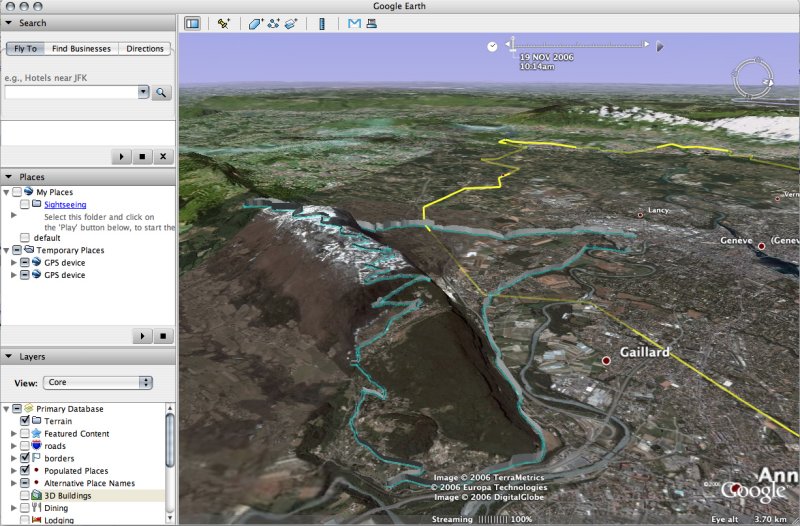Click the navigation compass ring
Image resolution: width=800 pixels, height=526 pixels.
coord(753,79)
